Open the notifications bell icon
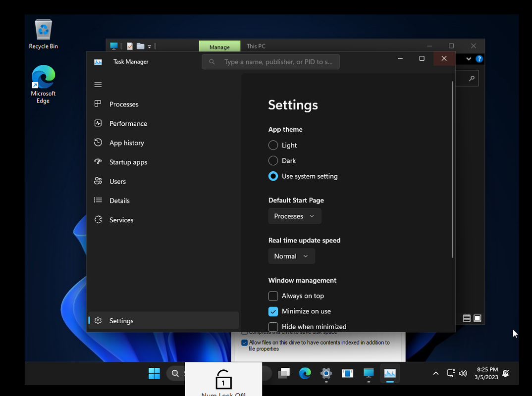532x396 pixels. [506, 374]
